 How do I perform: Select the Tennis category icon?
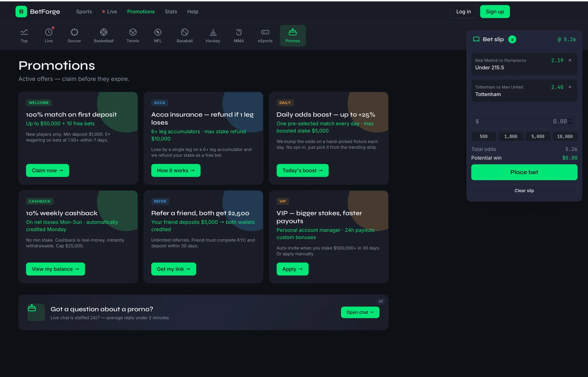[x=133, y=35]
